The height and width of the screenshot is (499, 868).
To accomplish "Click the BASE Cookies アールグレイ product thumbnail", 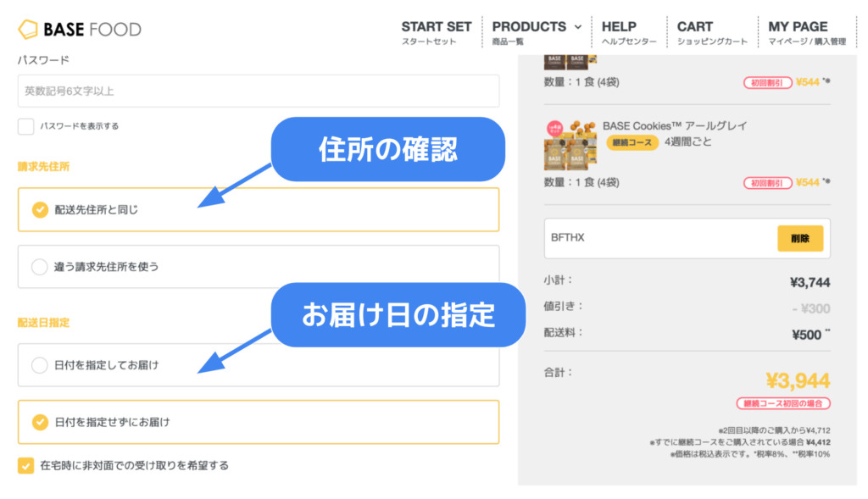I will click(x=570, y=144).
